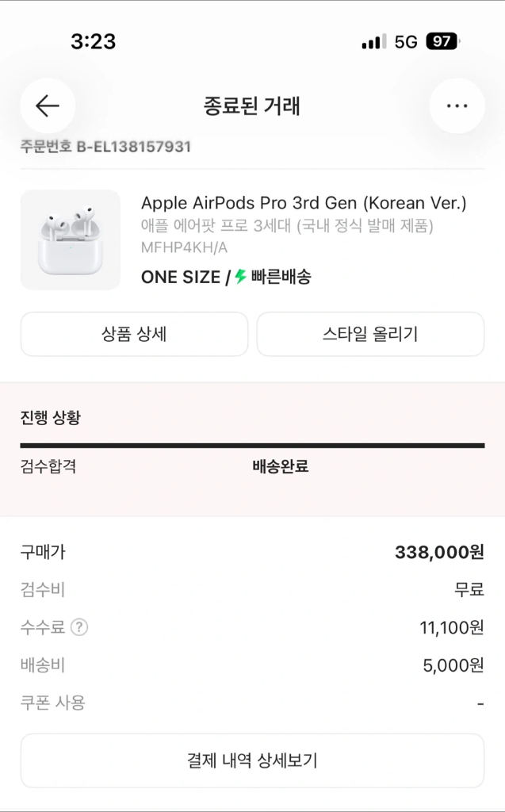Click the 스타일 올리기 button
Screen dimensions: 505x812
click(x=369, y=334)
